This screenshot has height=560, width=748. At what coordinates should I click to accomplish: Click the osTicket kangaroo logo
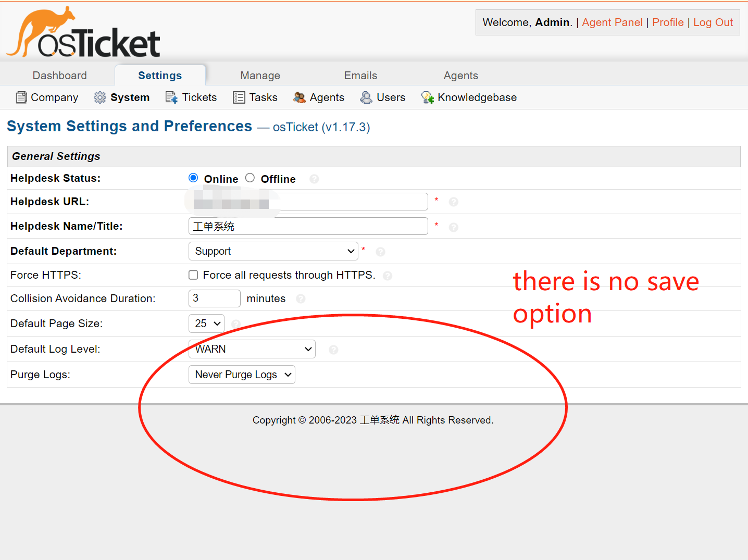pos(83,32)
